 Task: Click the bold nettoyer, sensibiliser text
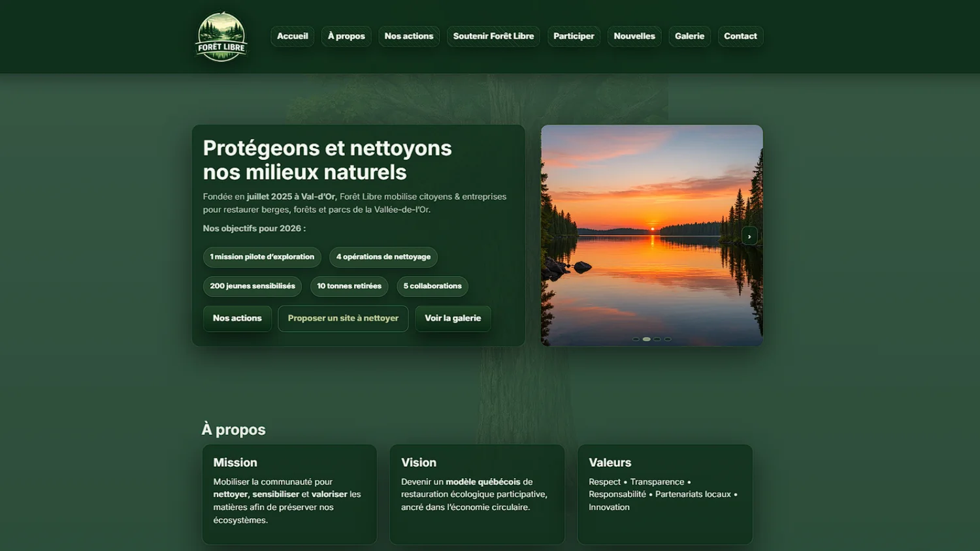[x=256, y=494]
